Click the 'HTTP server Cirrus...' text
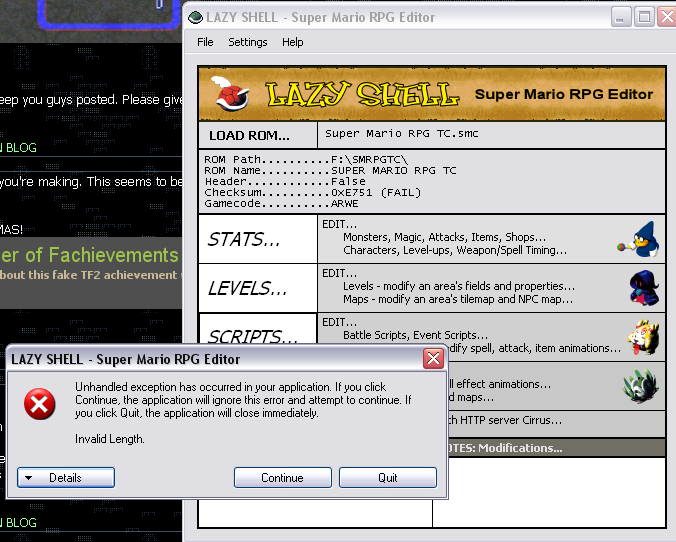The height and width of the screenshot is (542, 676). pos(505,420)
